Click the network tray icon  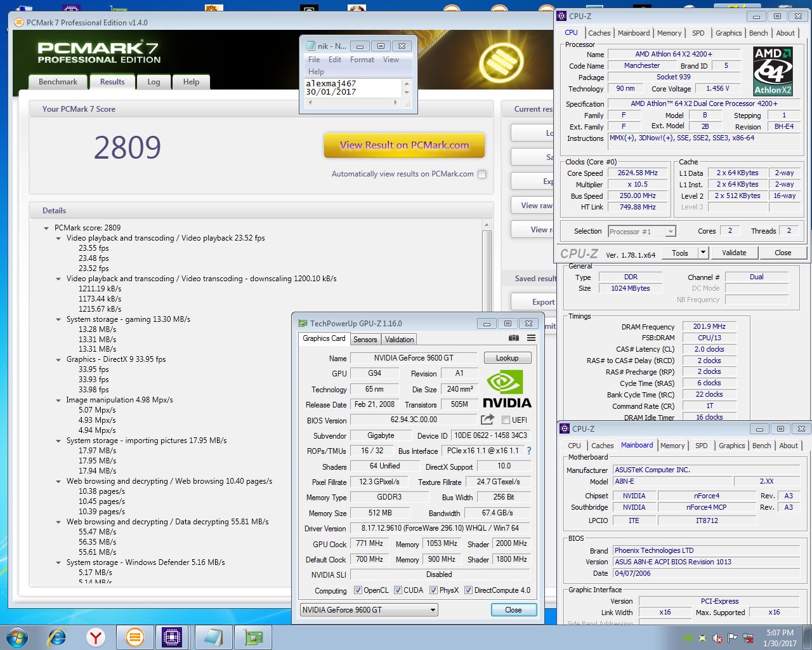pos(749,638)
